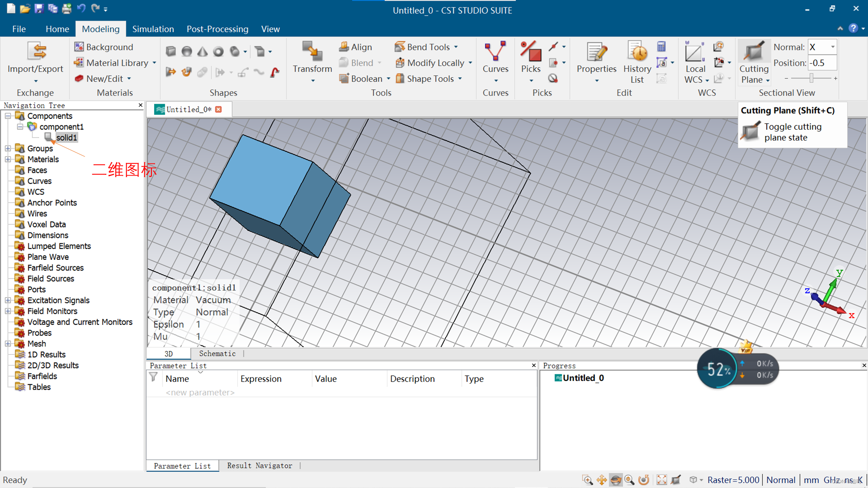
Task: Expand the Materials tree folder
Action: coord(8,159)
